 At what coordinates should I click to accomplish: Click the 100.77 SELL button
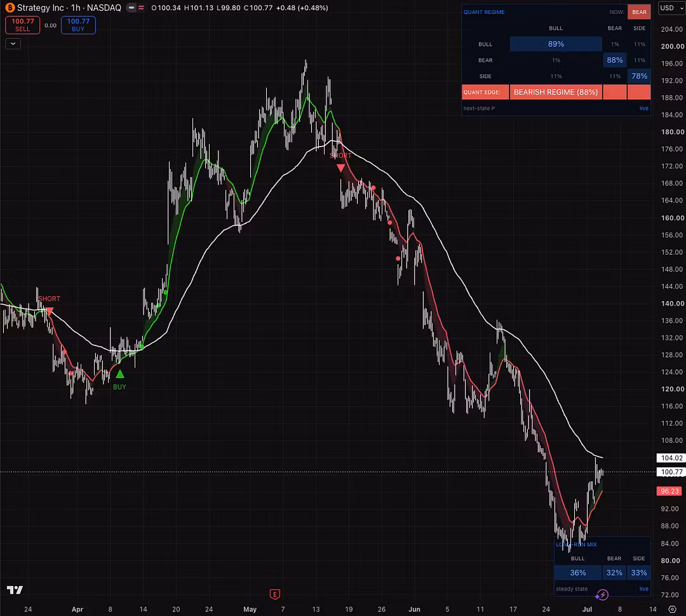click(23, 25)
